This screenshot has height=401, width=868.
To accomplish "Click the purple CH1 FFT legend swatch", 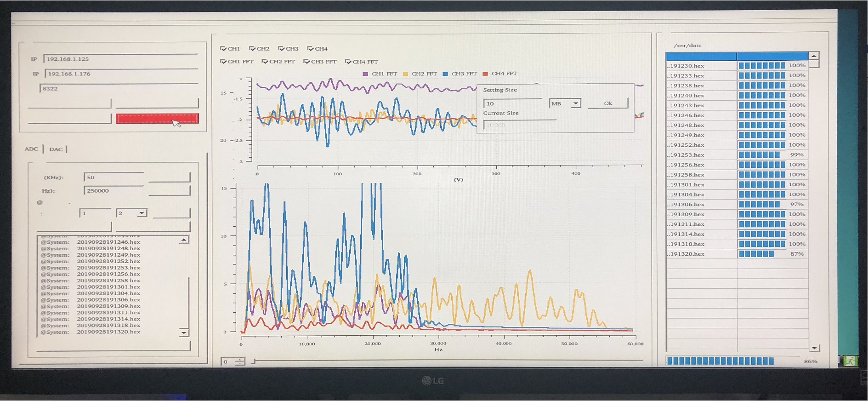I will (x=365, y=74).
